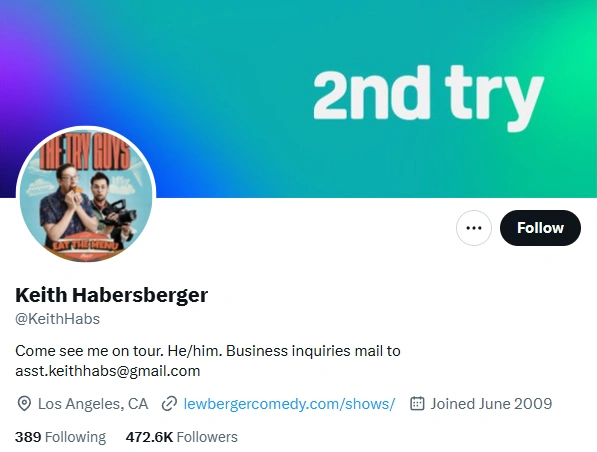Click the Keith Habersberger display name

point(112,295)
